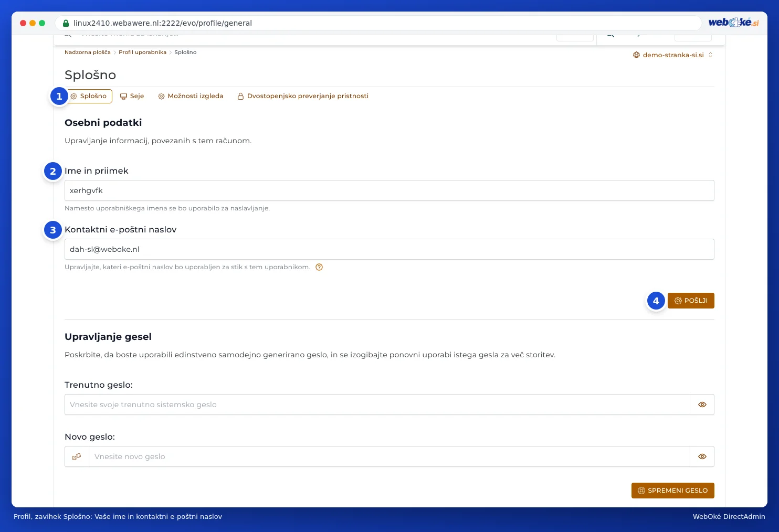The width and height of the screenshot is (779, 532).
Task: Open the Splošno tab
Action: point(89,96)
